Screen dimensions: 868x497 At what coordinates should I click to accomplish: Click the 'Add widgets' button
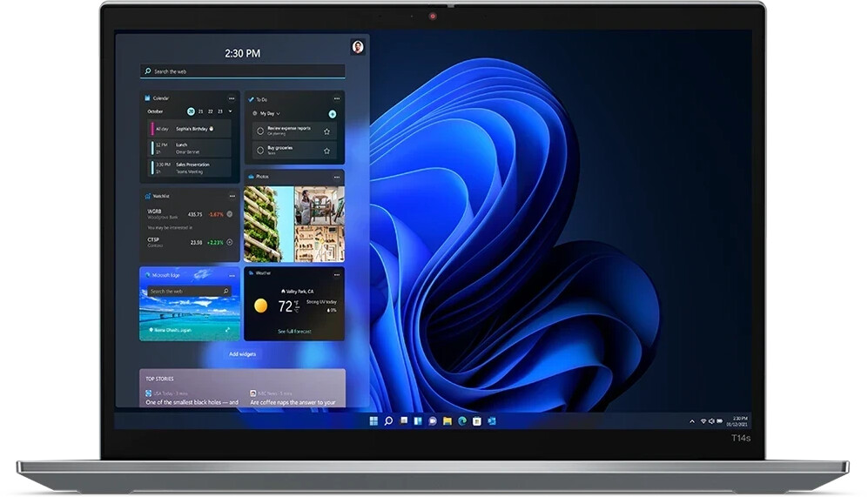click(x=242, y=354)
